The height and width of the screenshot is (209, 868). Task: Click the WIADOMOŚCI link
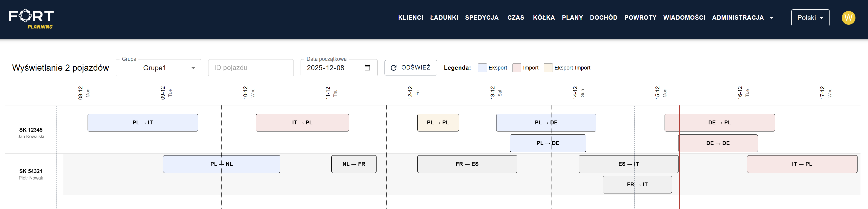(x=684, y=18)
